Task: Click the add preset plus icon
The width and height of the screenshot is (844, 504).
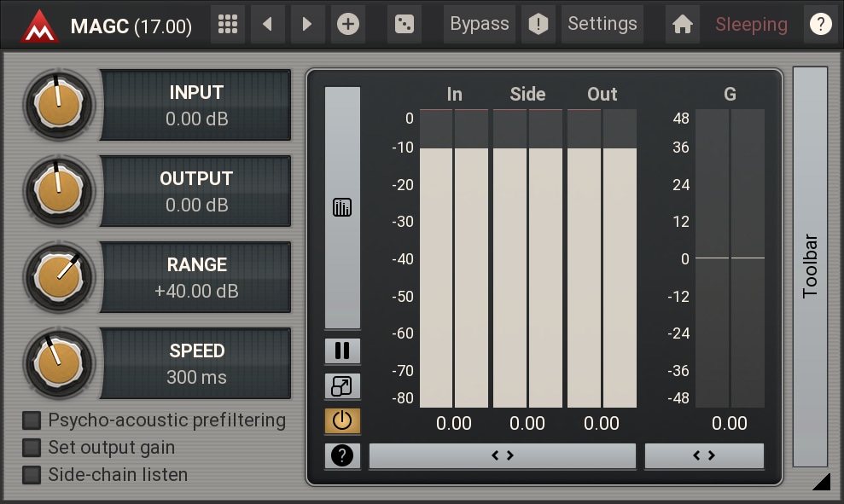Action: click(347, 24)
